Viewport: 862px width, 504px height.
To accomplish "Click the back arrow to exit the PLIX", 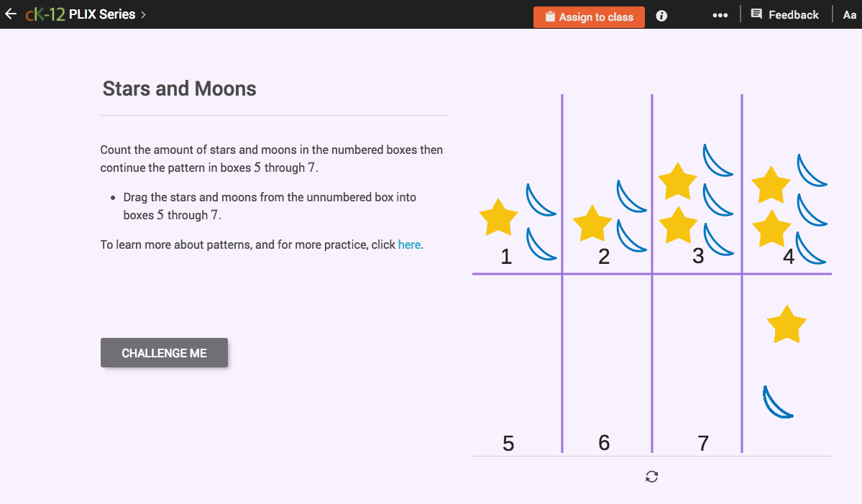I will point(11,14).
